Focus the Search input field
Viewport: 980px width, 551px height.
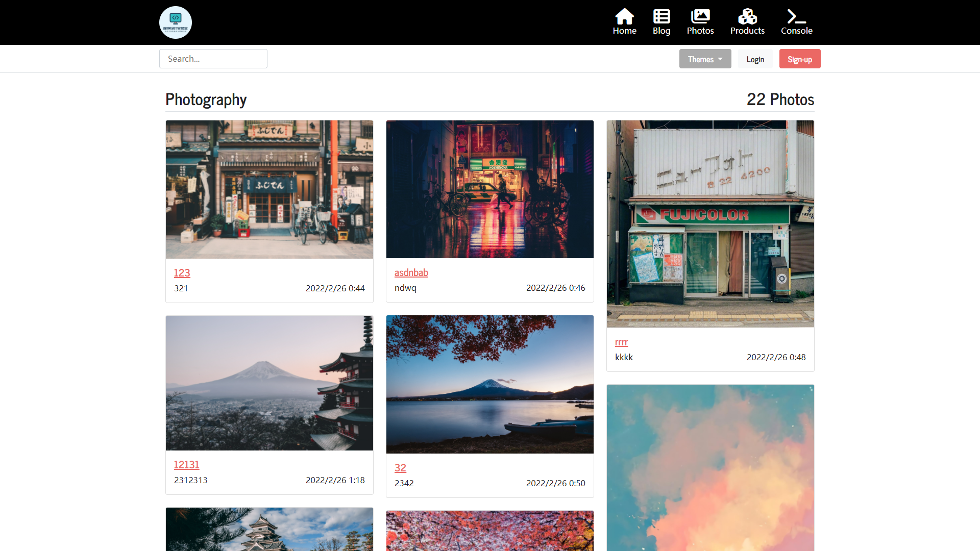click(x=213, y=59)
